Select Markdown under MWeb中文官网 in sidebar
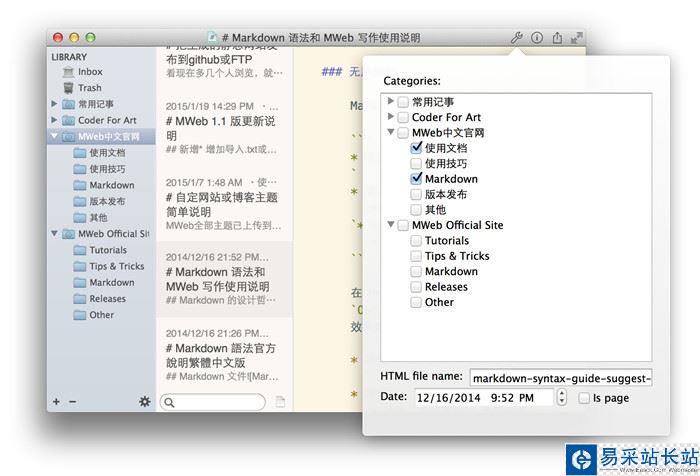The width and height of the screenshot is (700, 476). (112, 185)
